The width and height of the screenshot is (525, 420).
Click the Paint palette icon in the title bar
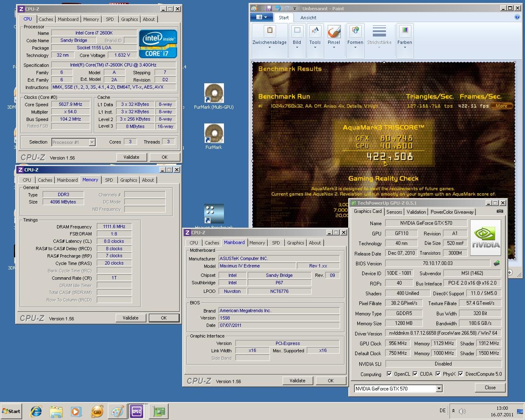[x=254, y=8]
